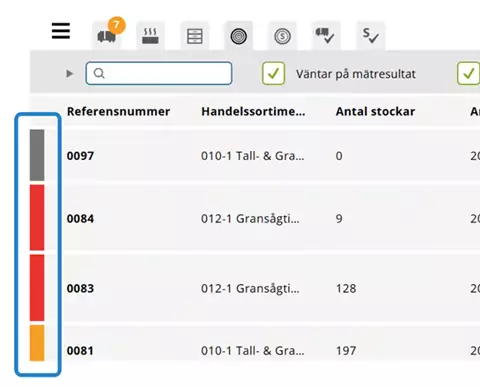Click the magnifier icon in search box

99,73
